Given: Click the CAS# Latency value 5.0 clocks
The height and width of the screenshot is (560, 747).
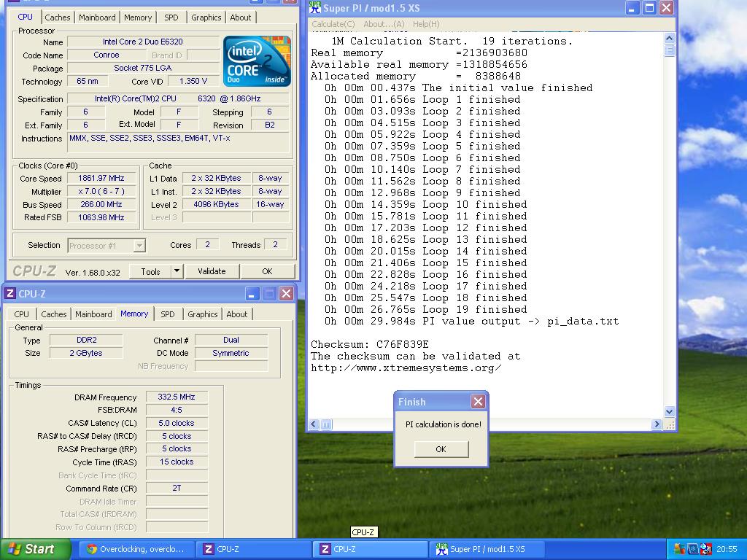Looking at the screenshot, I should coord(177,423).
